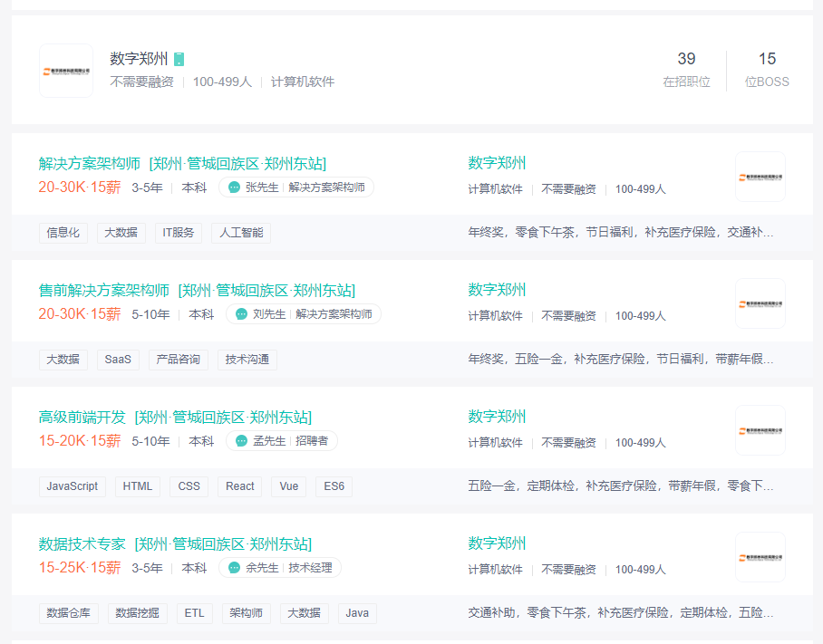
Task: View the 39 在招职位 open positions
Action: [x=686, y=69]
